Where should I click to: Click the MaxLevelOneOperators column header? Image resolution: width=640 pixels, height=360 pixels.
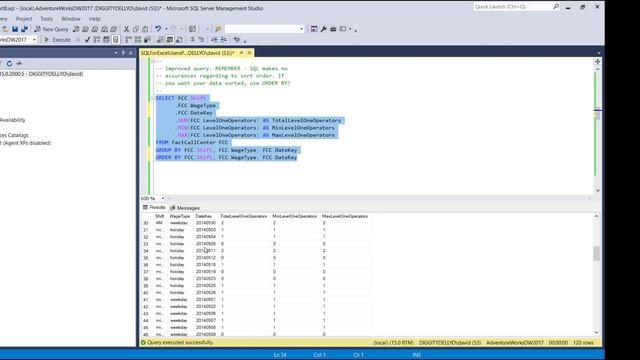345,216
